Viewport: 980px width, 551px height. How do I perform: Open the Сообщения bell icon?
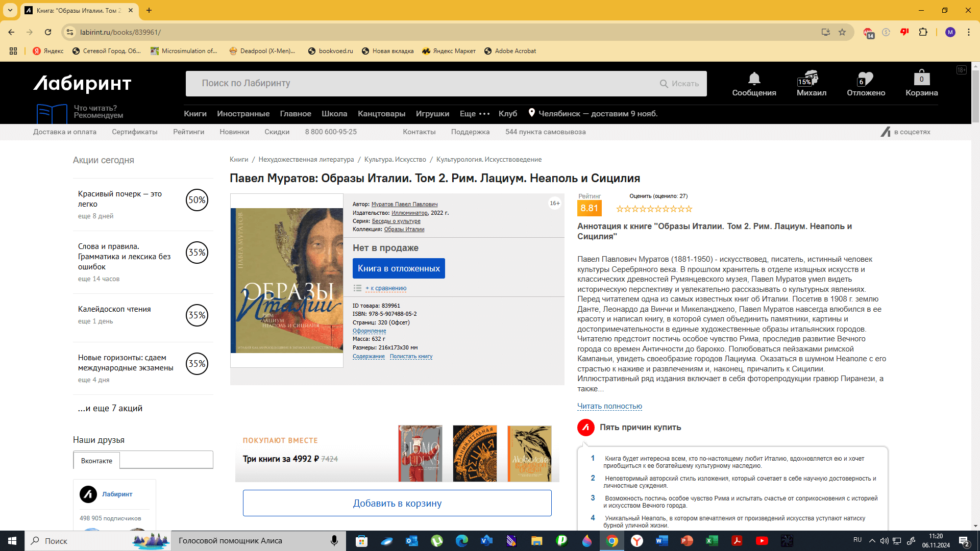pos(754,79)
